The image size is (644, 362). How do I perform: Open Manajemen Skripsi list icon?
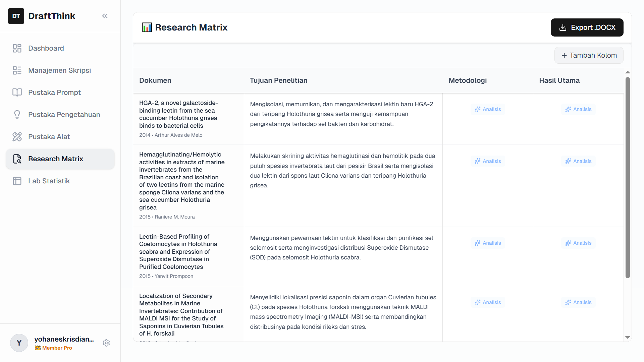pyautogui.click(x=17, y=70)
